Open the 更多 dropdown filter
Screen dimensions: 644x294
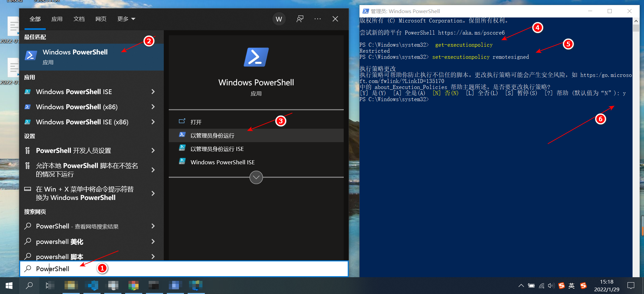coord(126,19)
